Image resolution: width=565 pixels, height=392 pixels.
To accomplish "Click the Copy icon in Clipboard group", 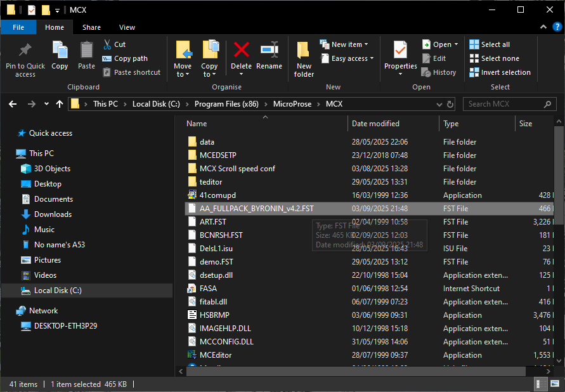I will click(x=60, y=51).
